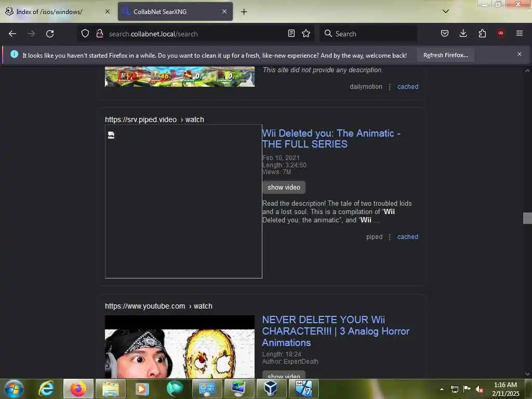Open the Firefox application menu
532x399 pixels.
[x=520, y=33]
